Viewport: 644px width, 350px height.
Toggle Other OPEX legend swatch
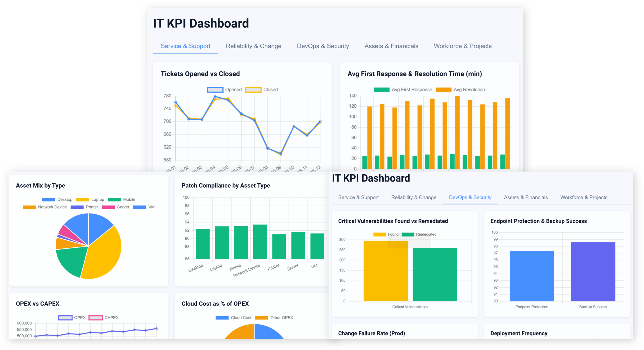tap(261, 318)
